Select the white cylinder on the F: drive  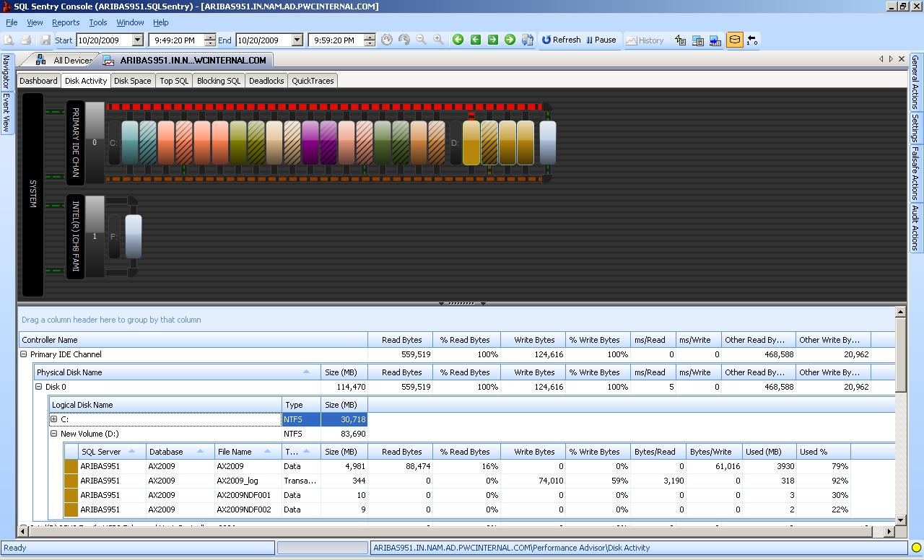pos(134,236)
